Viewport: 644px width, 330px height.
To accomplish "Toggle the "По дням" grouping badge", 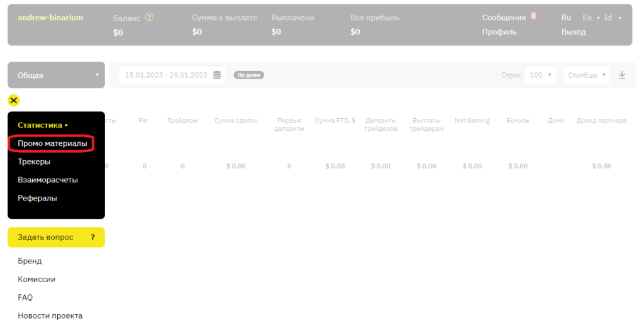I will tap(249, 75).
